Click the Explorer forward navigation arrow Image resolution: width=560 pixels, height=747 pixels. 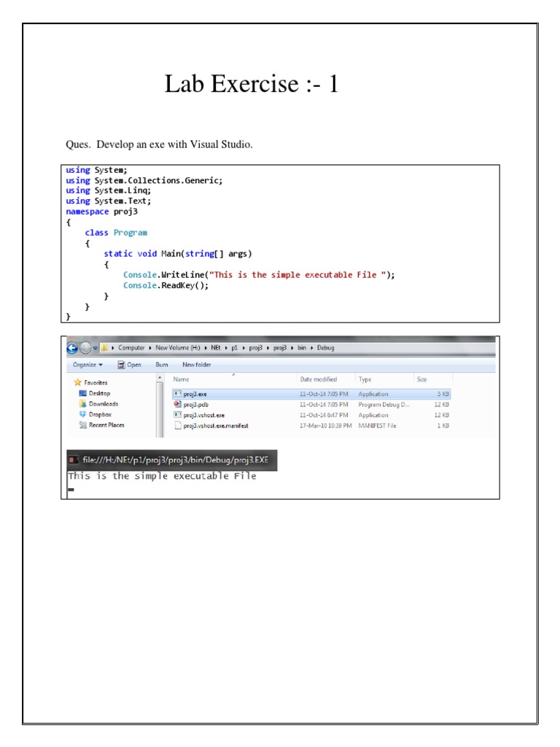(85, 348)
